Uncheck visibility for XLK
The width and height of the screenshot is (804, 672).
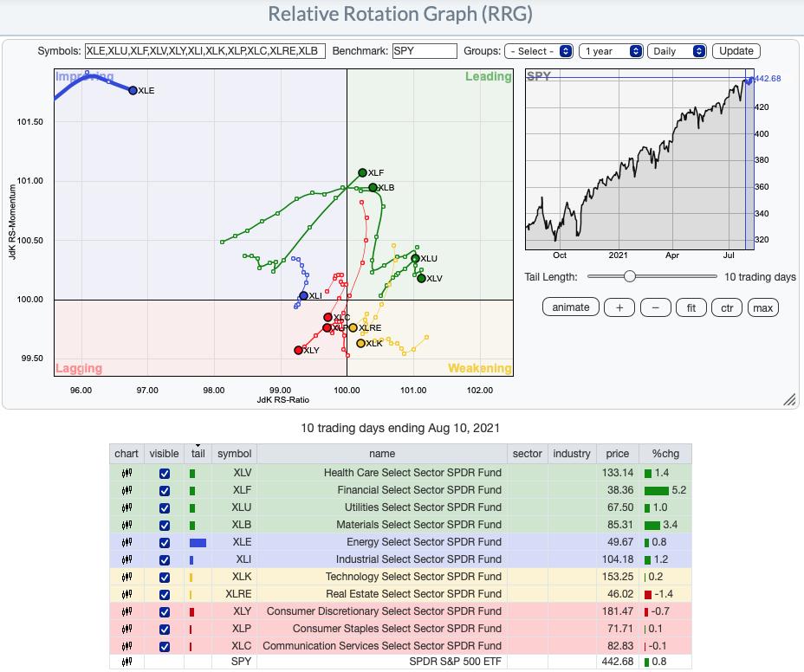tap(164, 578)
